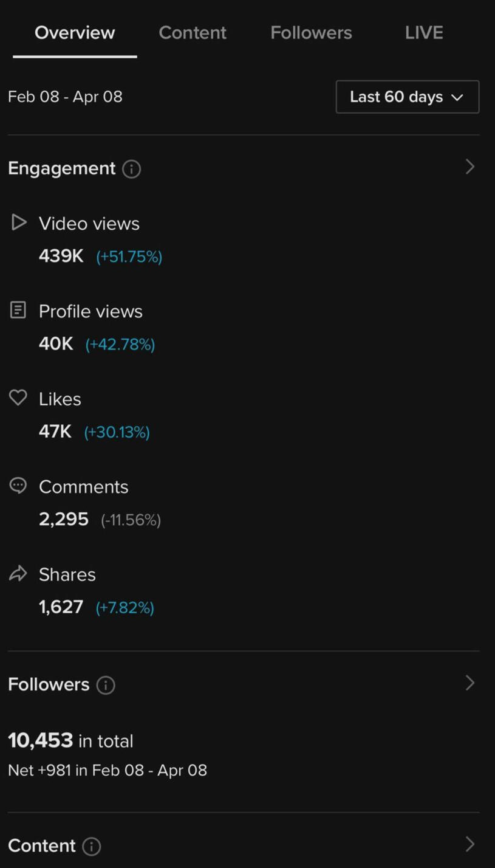This screenshot has height=868, width=495.
Task: Click the Likes heart icon
Action: coord(18,398)
